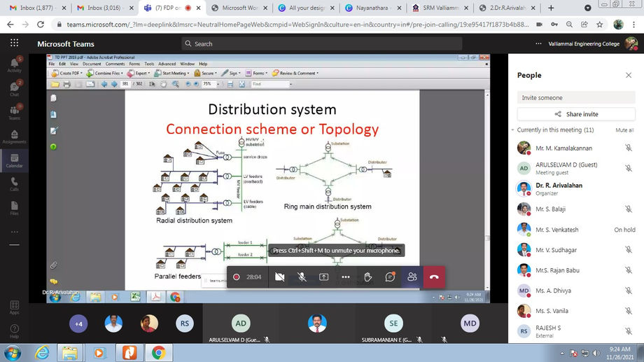Image resolution: width=644 pixels, height=362 pixels.
Task: Open Apps in Teams sidebar
Action: tap(15, 307)
